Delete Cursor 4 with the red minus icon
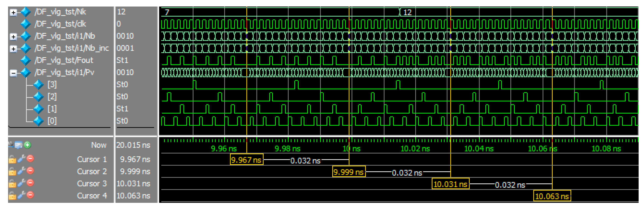Image resolution: width=644 pixels, height=208 pixels. tap(31, 195)
